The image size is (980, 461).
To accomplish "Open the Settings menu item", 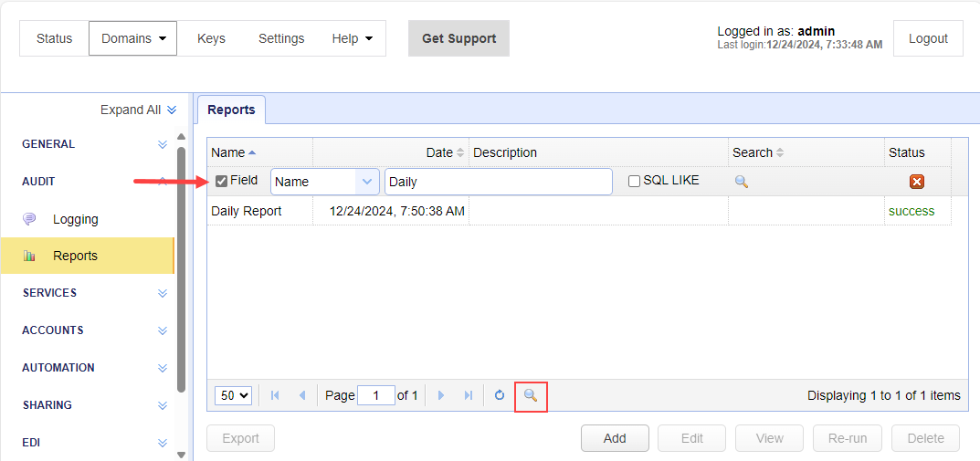I will click(281, 38).
